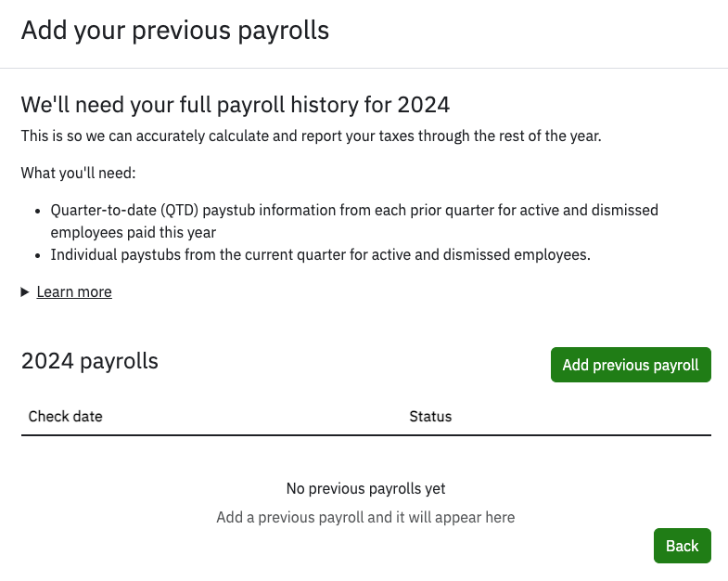Click the "What you'll need:" label
Screen dimensions: 728x581
[x=79, y=173]
